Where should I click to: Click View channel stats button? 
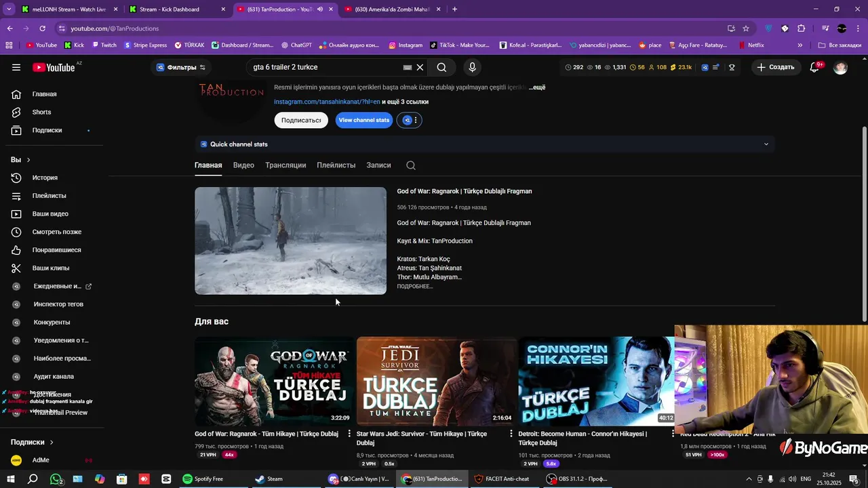(364, 120)
